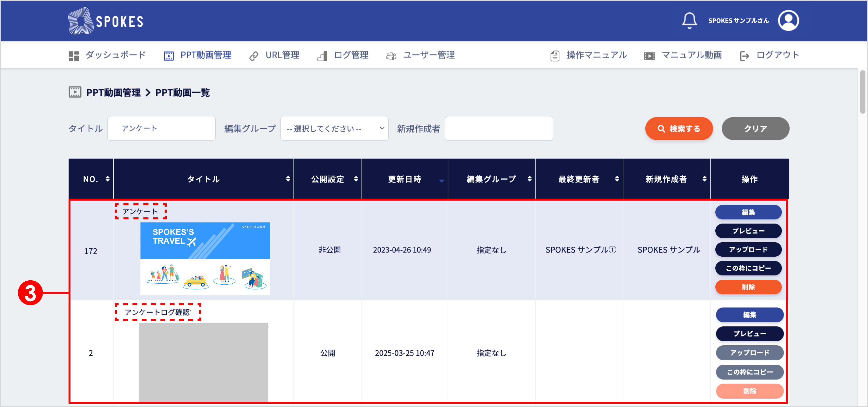The image size is (868, 407).
Task: Expand the 新規作成者 sort arrows
Action: click(705, 179)
